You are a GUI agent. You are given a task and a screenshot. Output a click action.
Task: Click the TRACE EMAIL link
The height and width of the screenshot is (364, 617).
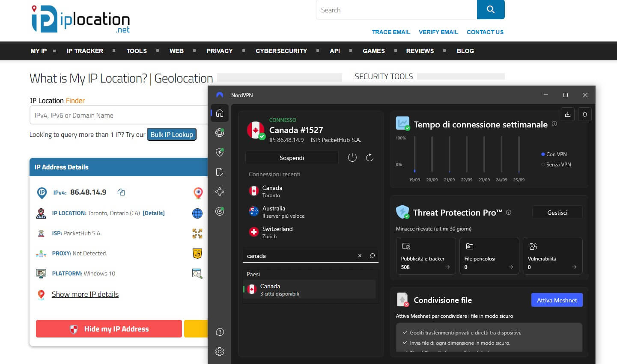pos(391,32)
